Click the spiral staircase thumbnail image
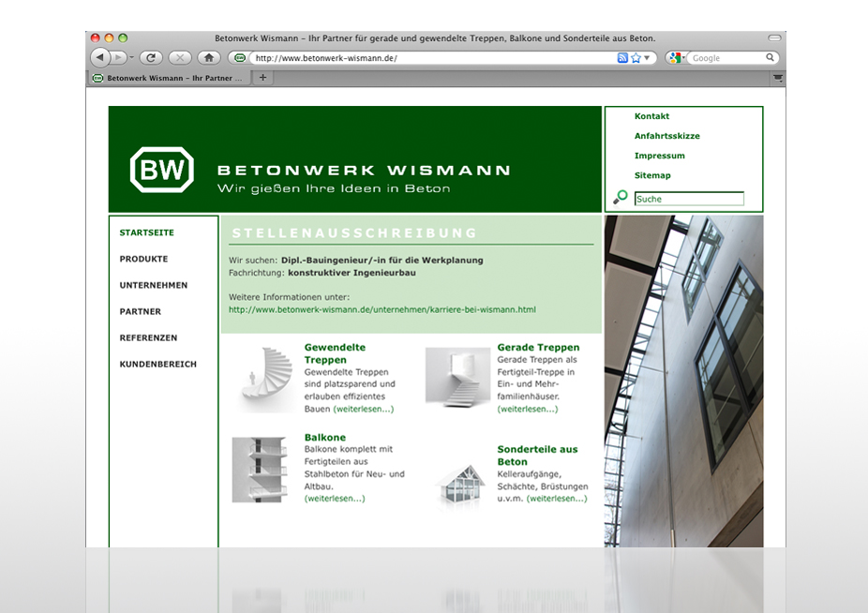868x613 pixels. tap(263, 378)
